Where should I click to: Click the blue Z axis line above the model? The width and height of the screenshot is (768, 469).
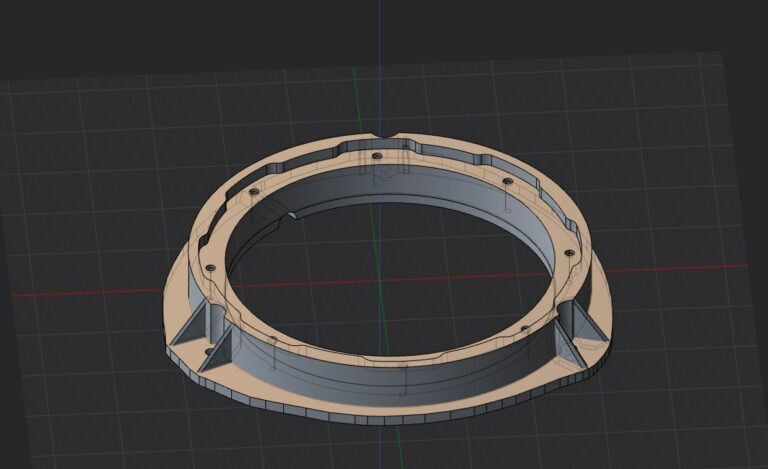[x=379, y=66]
